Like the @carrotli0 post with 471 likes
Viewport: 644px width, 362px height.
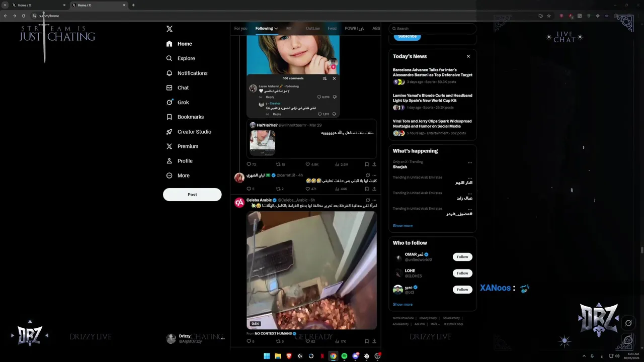click(311, 189)
